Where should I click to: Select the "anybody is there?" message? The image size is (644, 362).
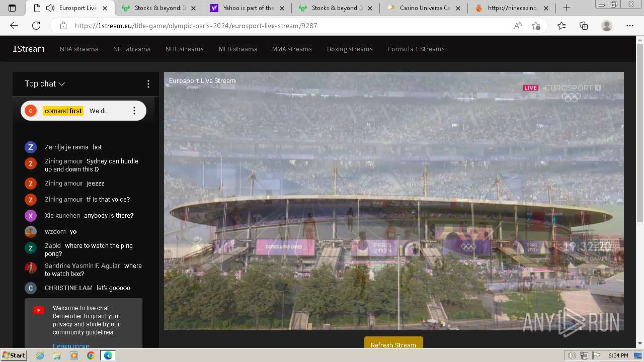(x=109, y=216)
